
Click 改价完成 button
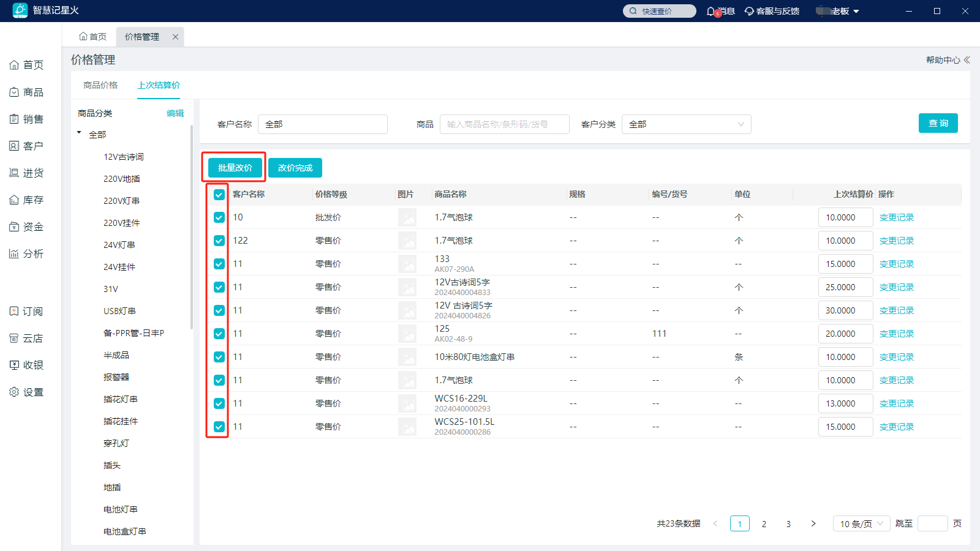click(295, 168)
